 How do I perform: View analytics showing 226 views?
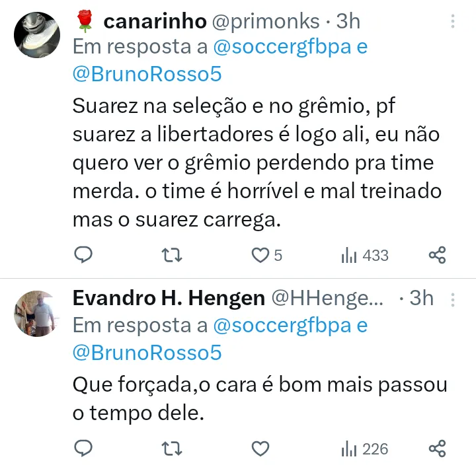(x=364, y=448)
